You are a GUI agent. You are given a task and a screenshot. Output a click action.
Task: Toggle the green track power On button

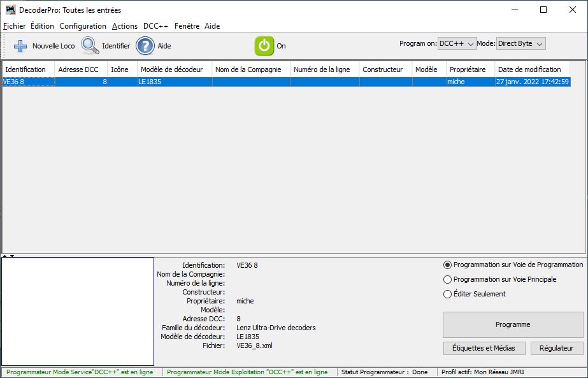click(x=264, y=46)
